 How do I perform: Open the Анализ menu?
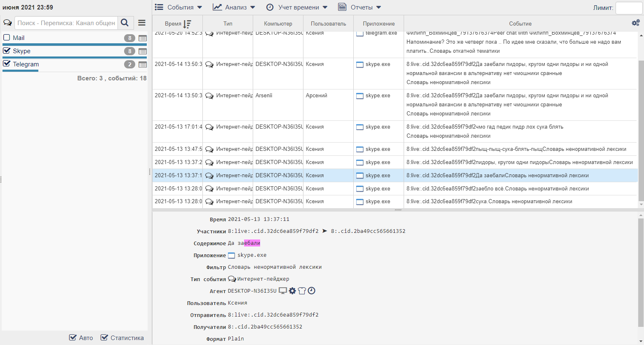pos(234,7)
